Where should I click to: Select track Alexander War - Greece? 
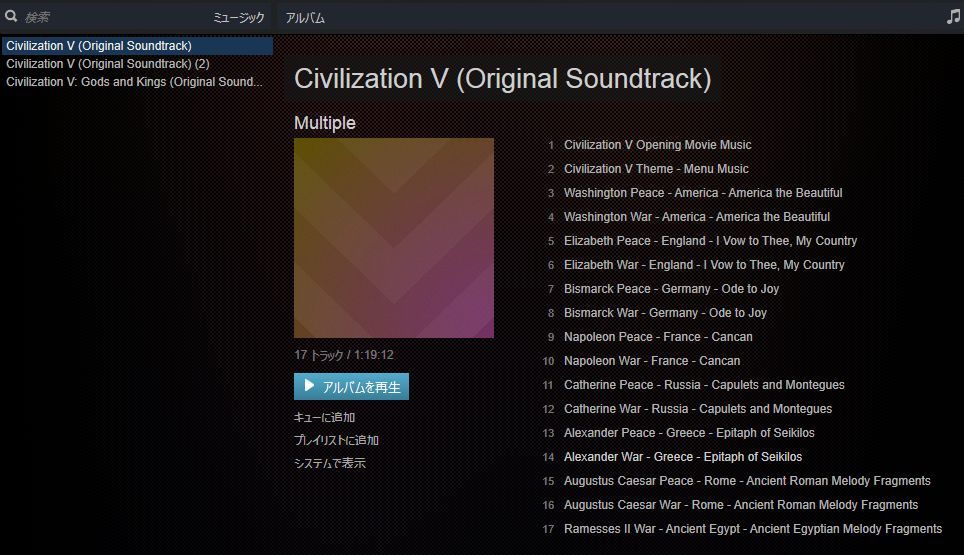[683, 457]
